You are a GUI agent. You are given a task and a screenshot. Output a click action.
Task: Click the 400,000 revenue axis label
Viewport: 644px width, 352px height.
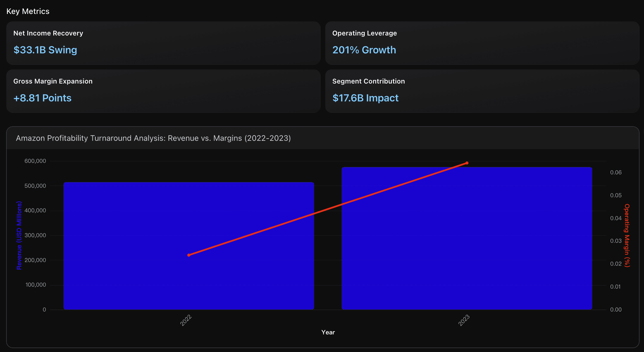35,211
